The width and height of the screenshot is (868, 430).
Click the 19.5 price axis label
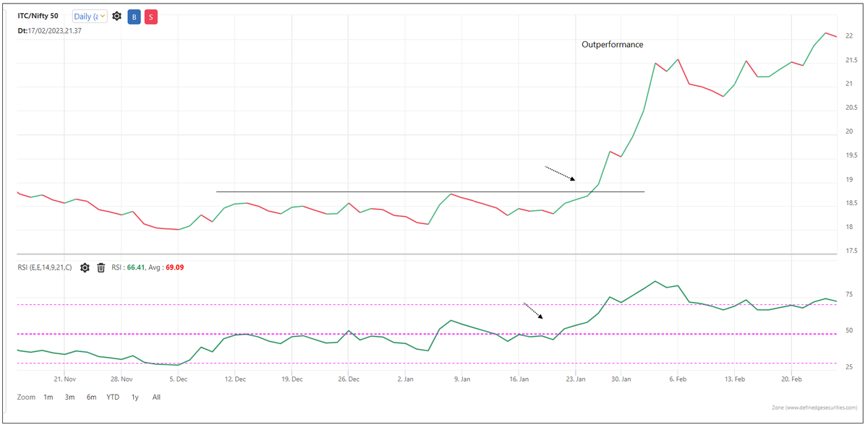click(x=851, y=155)
